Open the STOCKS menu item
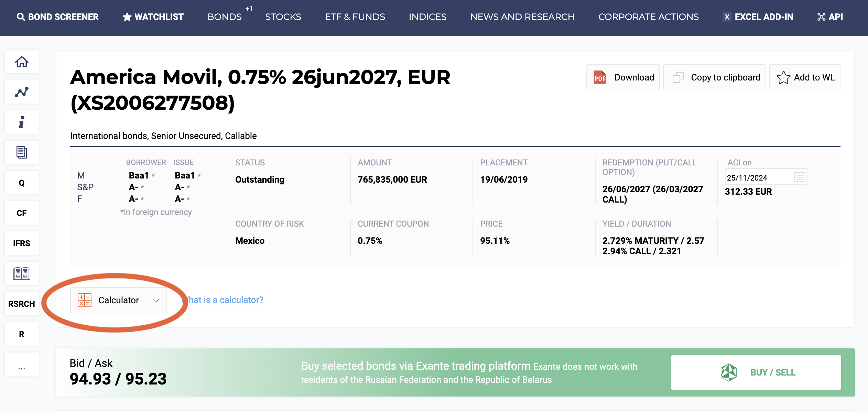The height and width of the screenshot is (412, 868). point(283,17)
